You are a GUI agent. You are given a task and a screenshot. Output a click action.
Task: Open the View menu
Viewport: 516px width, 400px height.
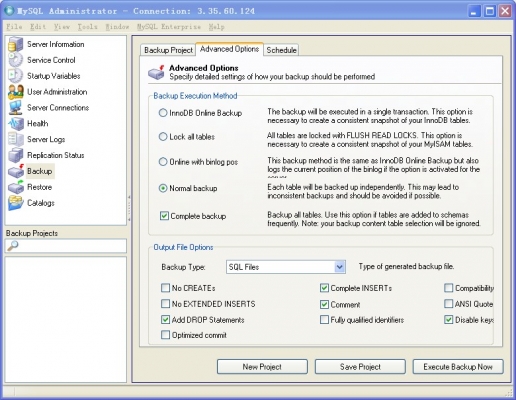[x=62, y=27]
